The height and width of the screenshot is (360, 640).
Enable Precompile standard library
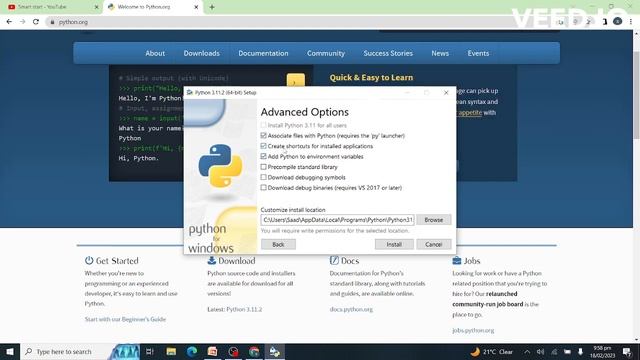tap(263, 167)
